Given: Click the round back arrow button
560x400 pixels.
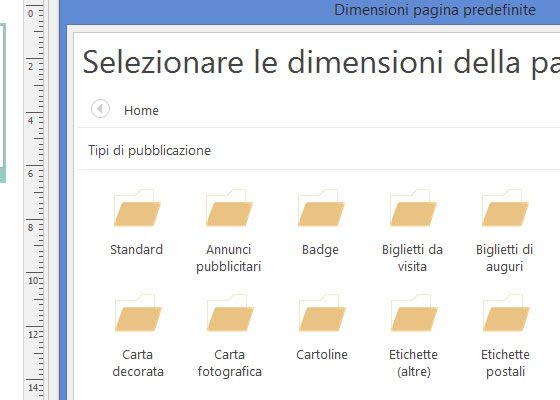Looking at the screenshot, I should coord(100,108).
